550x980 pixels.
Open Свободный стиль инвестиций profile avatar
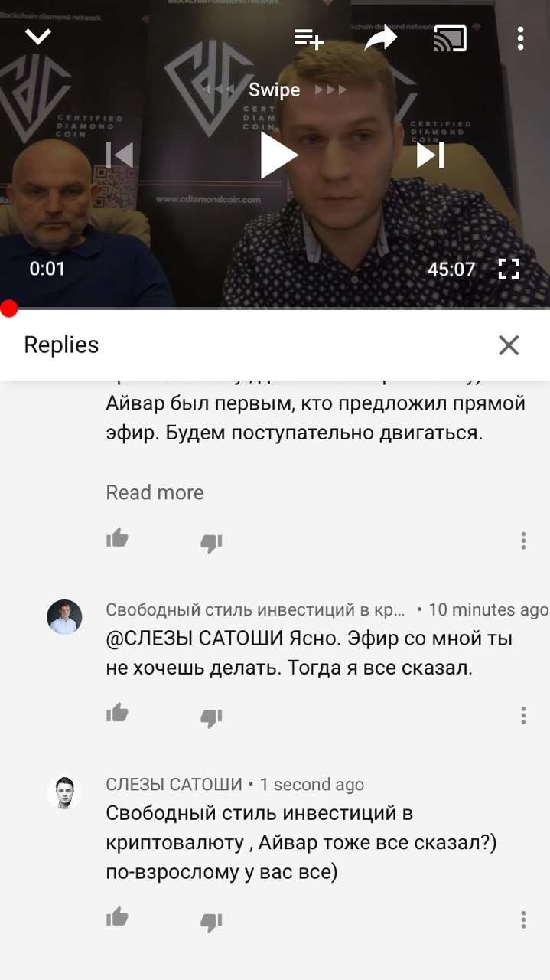(x=64, y=617)
